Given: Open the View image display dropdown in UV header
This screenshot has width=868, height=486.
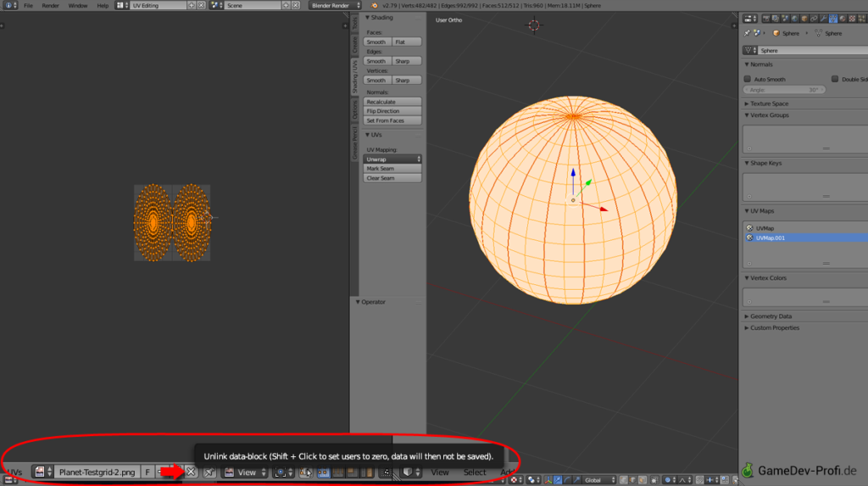Looking at the screenshot, I should 245,472.
